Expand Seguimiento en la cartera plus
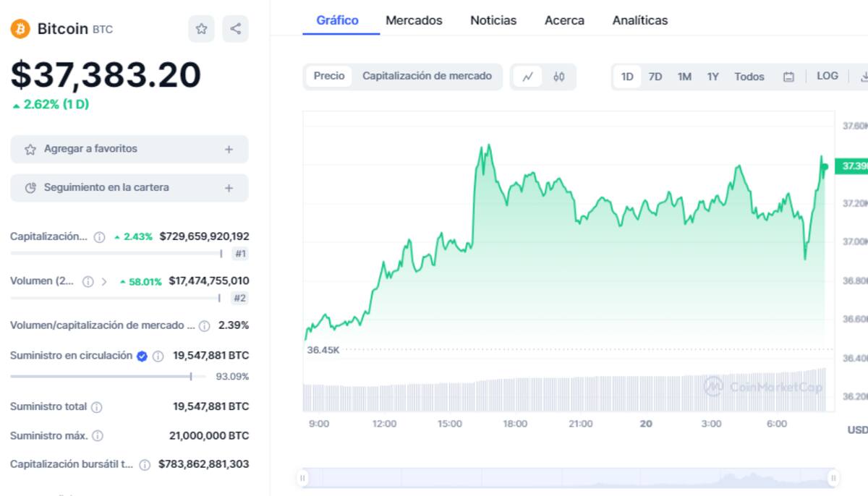868x496 pixels. [x=229, y=188]
